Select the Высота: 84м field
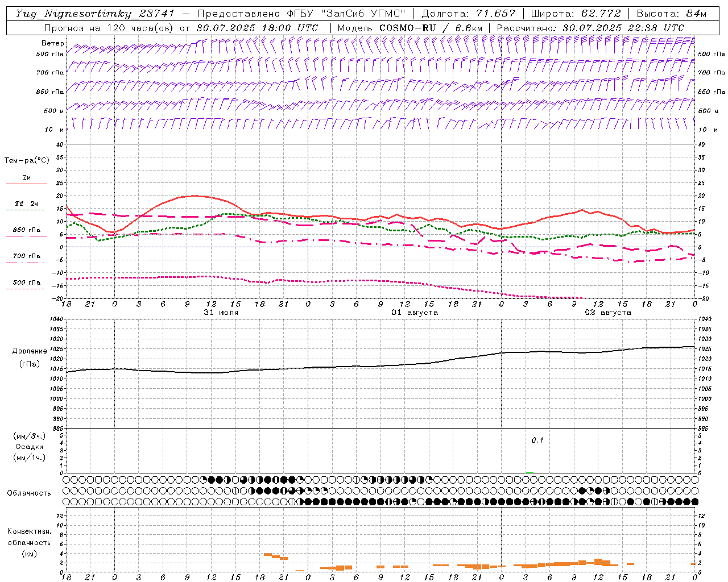The height and width of the screenshot is (582, 728). point(672,14)
